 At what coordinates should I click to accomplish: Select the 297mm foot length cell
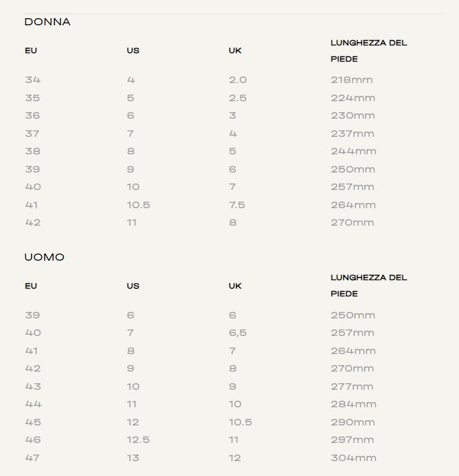pyautogui.click(x=353, y=440)
